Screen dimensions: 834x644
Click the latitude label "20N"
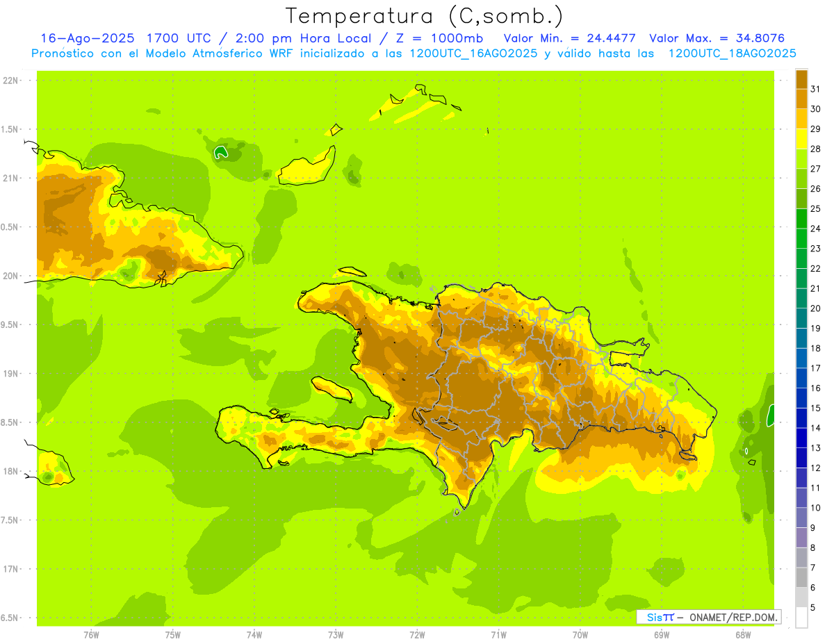(12, 276)
